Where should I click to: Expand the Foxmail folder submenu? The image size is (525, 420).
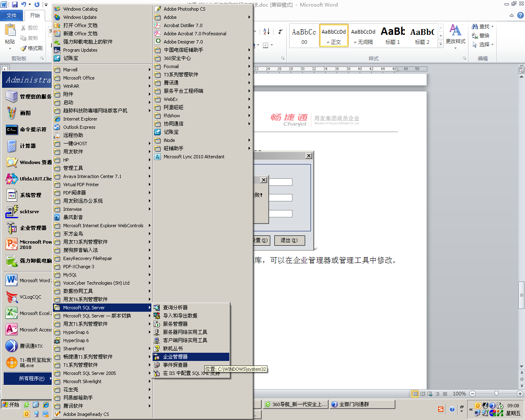point(203,66)
